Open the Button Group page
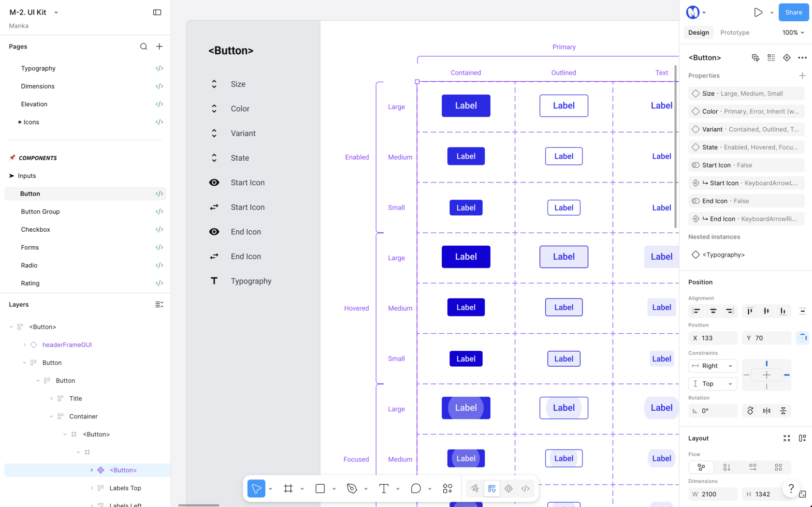 pos(40,211)
